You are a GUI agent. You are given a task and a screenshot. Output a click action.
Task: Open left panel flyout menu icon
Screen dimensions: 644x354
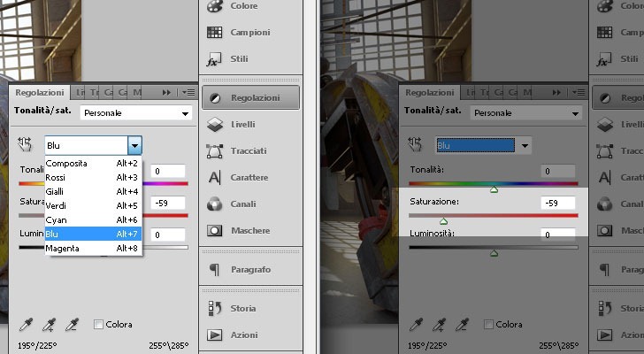tap(188, 93)
